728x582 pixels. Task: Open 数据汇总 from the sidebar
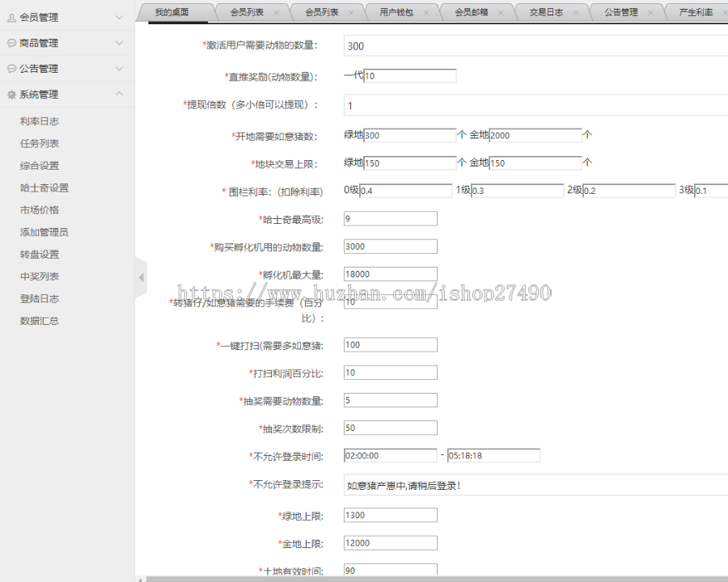tap(39, 321)
